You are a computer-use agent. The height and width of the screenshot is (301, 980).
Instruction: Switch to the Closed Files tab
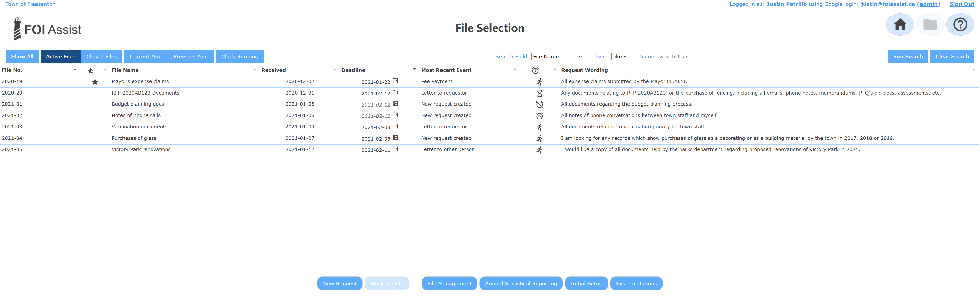[x=101, y=56]
